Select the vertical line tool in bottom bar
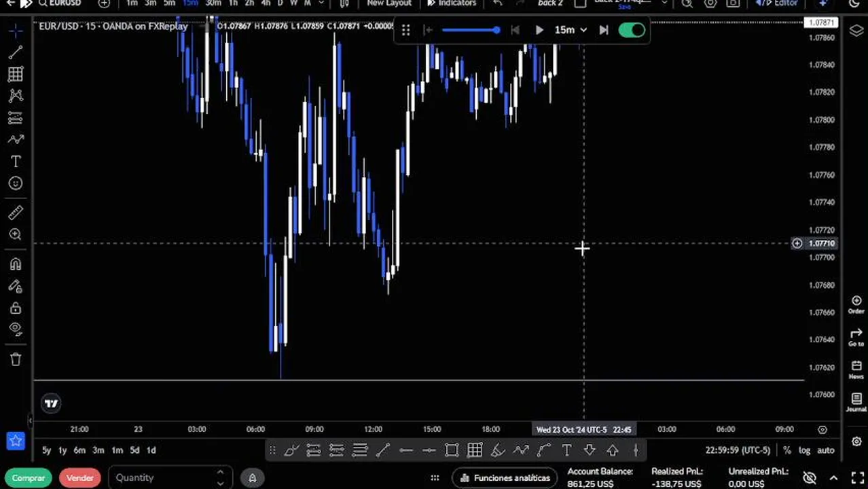This screenshot has width=868, height=489. [636, 450]
